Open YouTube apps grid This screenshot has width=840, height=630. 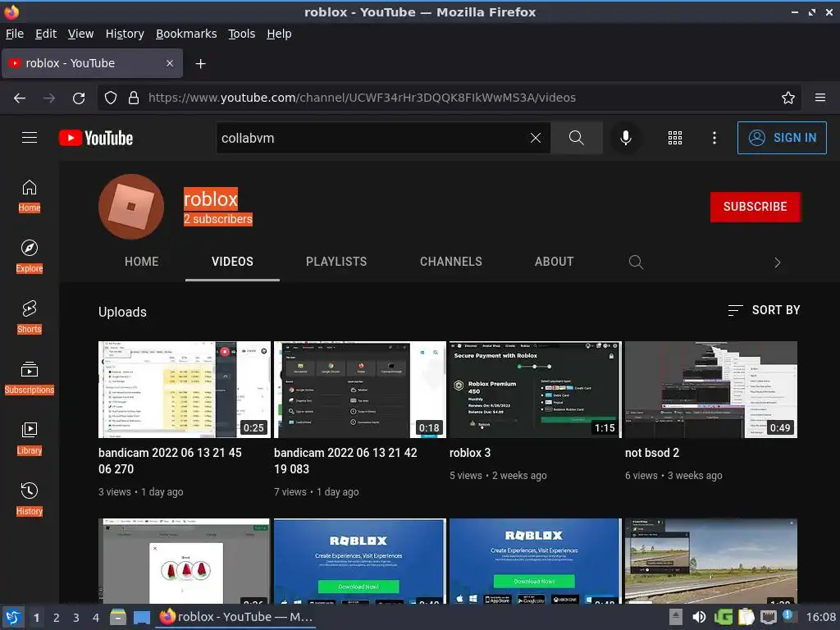(x=675, y=138)
